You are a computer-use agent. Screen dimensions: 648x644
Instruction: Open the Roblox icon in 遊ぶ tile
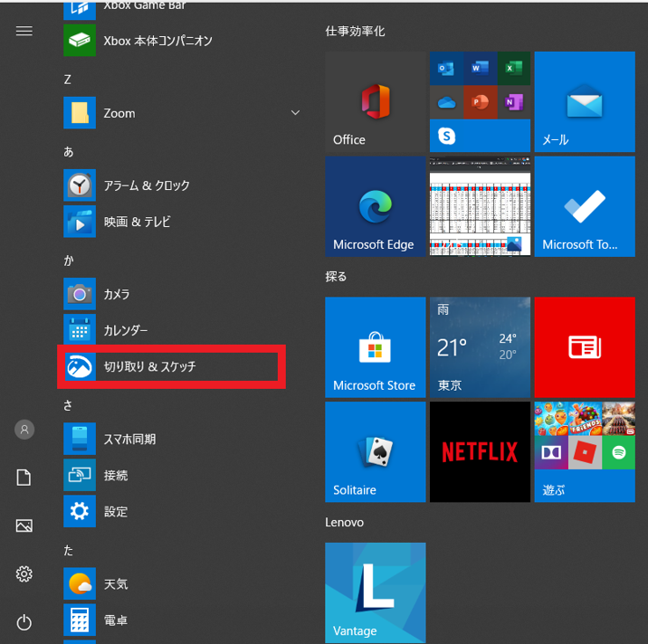point(585,452)
